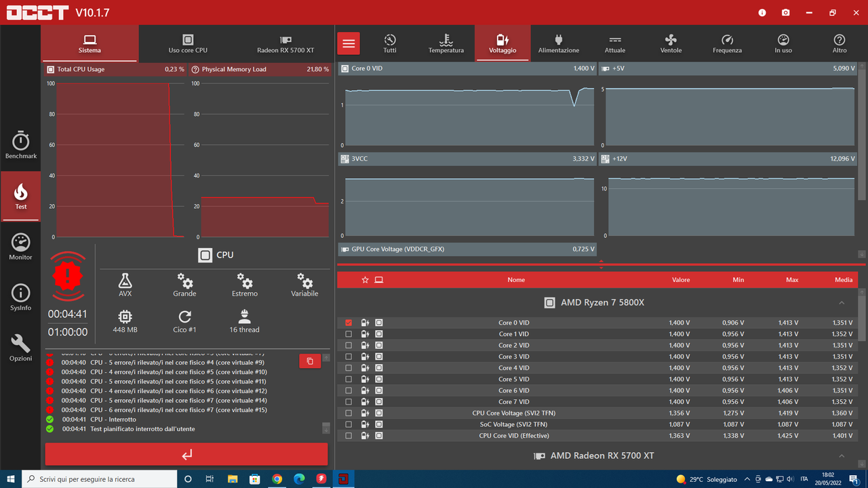The width and height of the screenshot is (868, 488).
Task: Switch to the Radeon RX 5700 XT tab
Action: coord(285,44)
